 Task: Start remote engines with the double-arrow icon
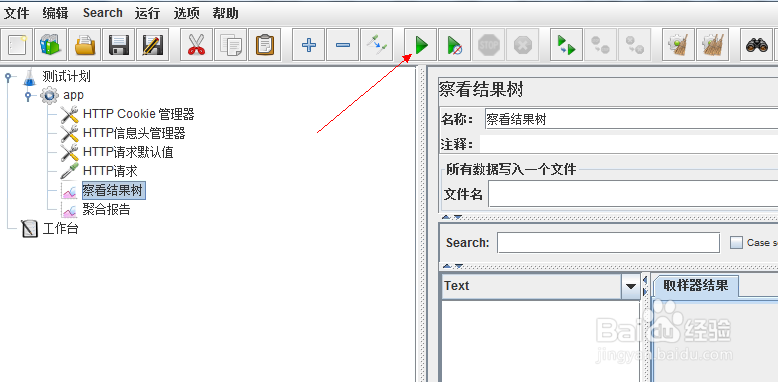click(567, 45)
